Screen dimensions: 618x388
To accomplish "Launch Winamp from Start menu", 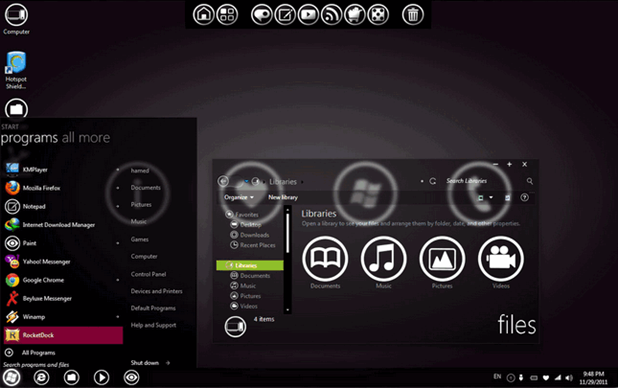I will [x=63, y=317].
